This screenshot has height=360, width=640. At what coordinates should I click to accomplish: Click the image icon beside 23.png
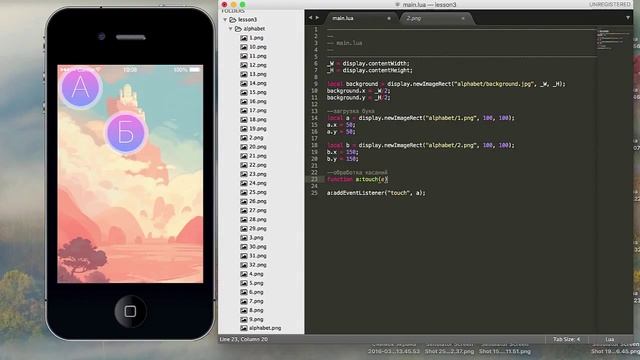tap(244, 174)
